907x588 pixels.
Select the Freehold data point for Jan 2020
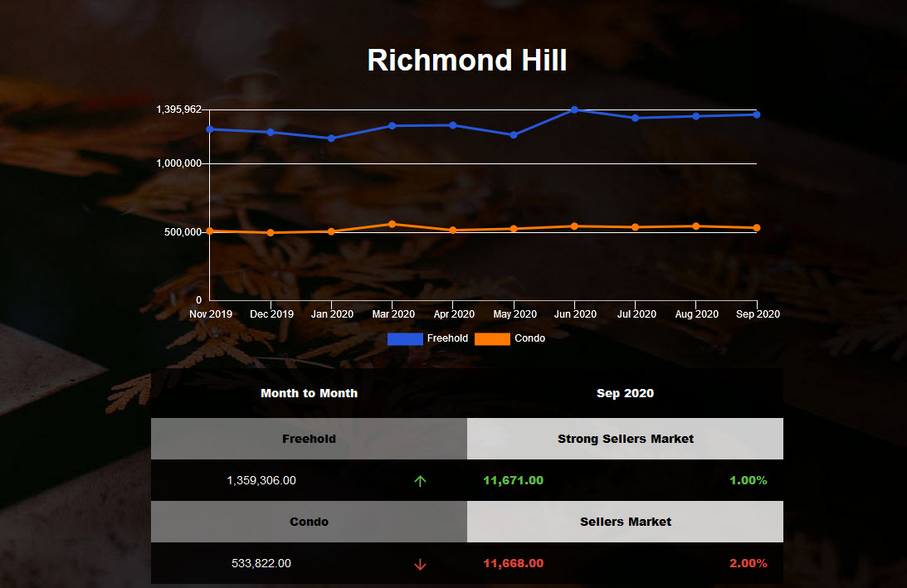331,138
